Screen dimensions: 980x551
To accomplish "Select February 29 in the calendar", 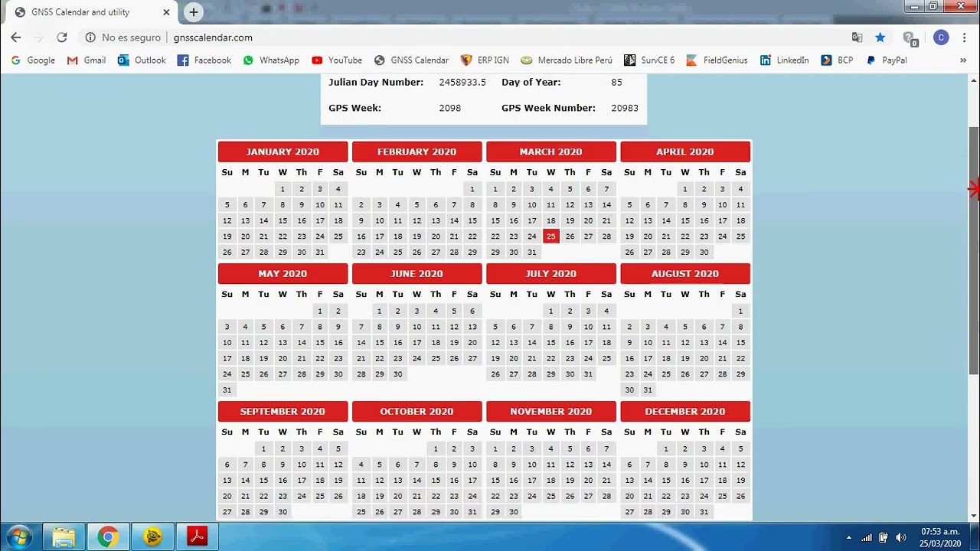I will point(472,252).
